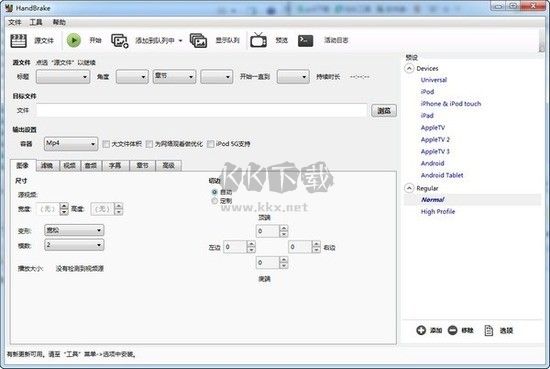Select the Android Tablet preset

(442, 175)
